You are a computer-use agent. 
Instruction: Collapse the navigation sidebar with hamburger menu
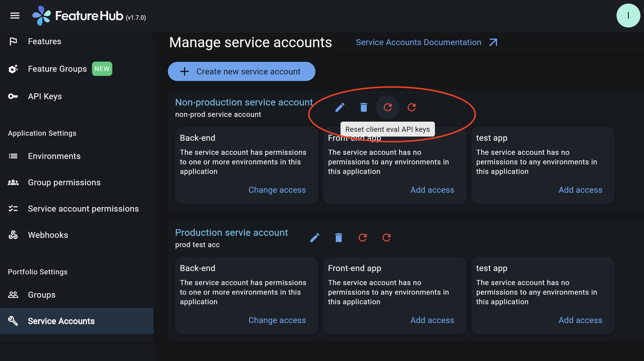pyautogui.click(x=15, y=16)
